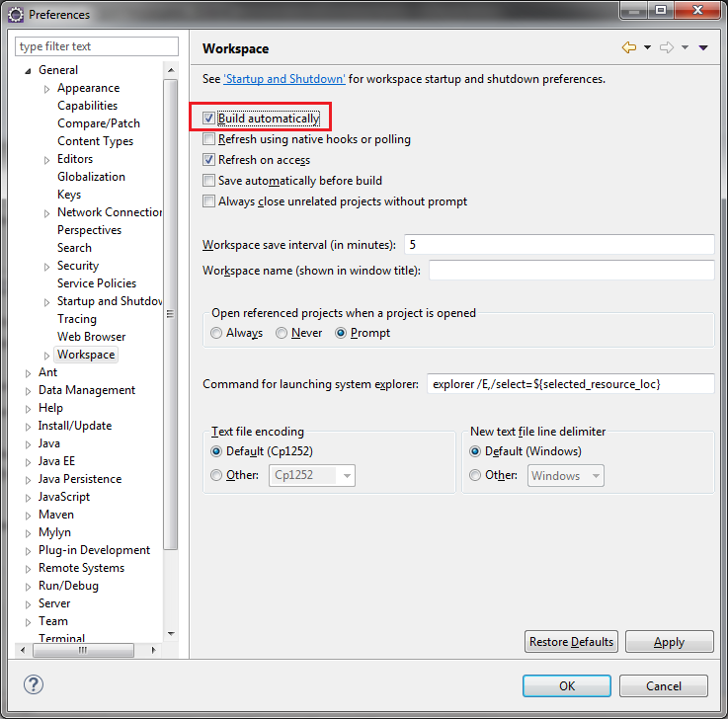Click the tree vertical scrollbar thumb
728x719 pixels.
point(171,314)
